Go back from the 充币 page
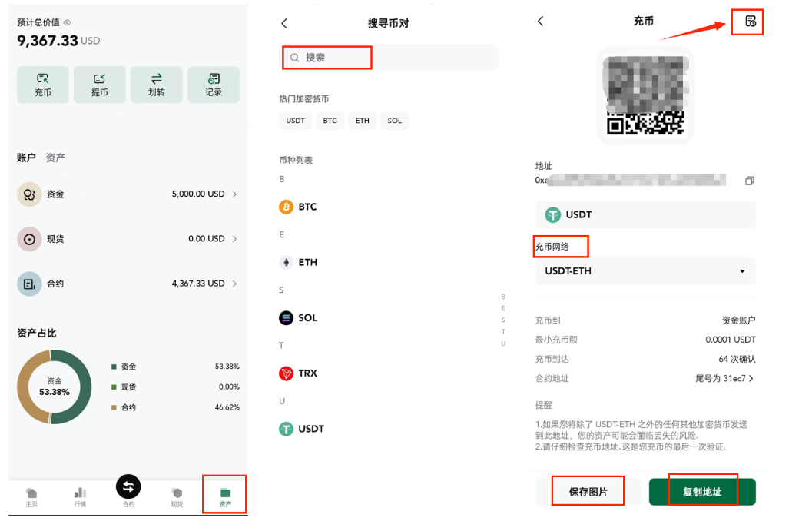The width and height of the screenshot is (812, 531). [x=541, y=22]
